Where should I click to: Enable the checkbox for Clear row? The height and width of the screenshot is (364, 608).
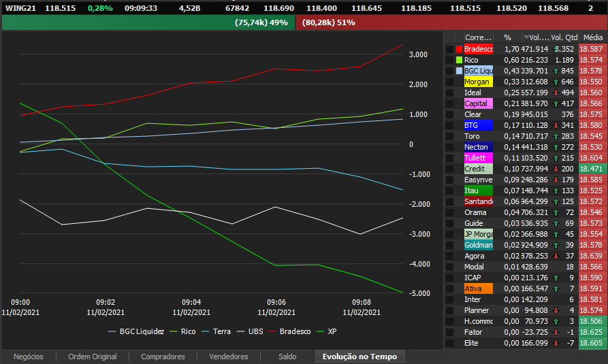(449, 114)
